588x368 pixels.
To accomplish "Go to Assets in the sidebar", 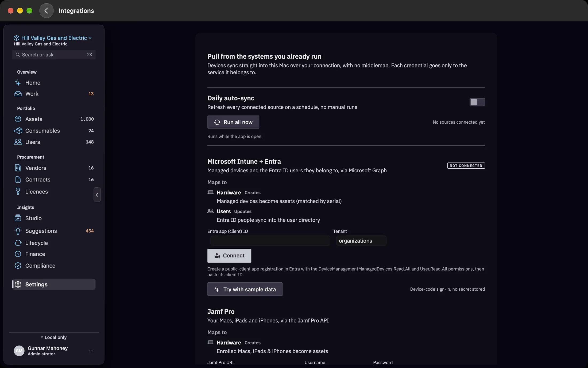I will click(x=54, y=119).
